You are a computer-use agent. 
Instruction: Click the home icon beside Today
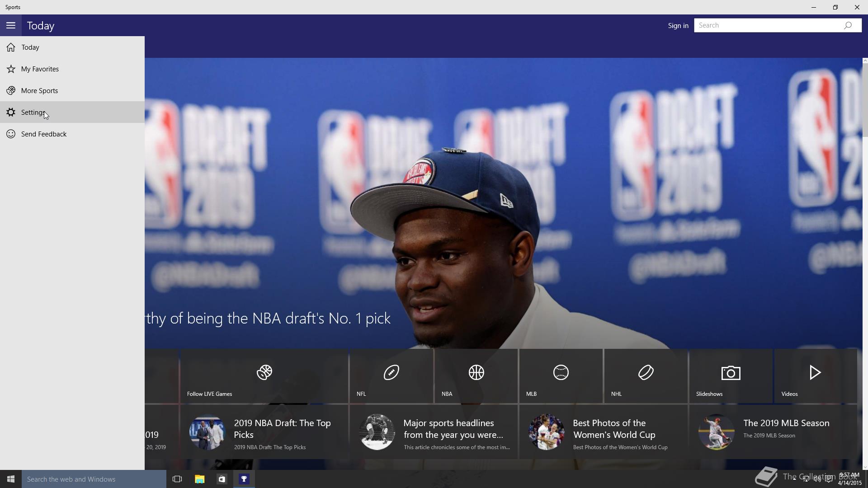(11, 47)
